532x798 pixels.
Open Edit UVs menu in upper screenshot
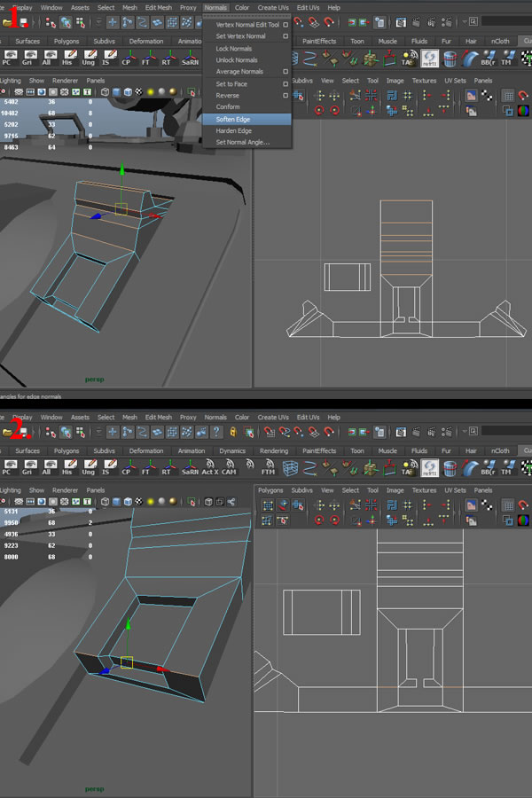308,8
